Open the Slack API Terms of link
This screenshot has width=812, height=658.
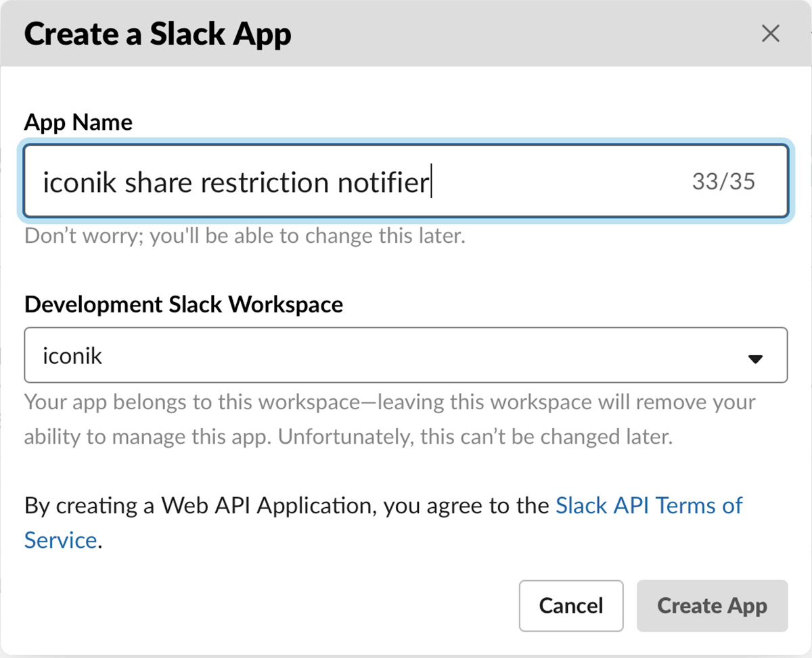pyautogui.click(x=648, y=506)
